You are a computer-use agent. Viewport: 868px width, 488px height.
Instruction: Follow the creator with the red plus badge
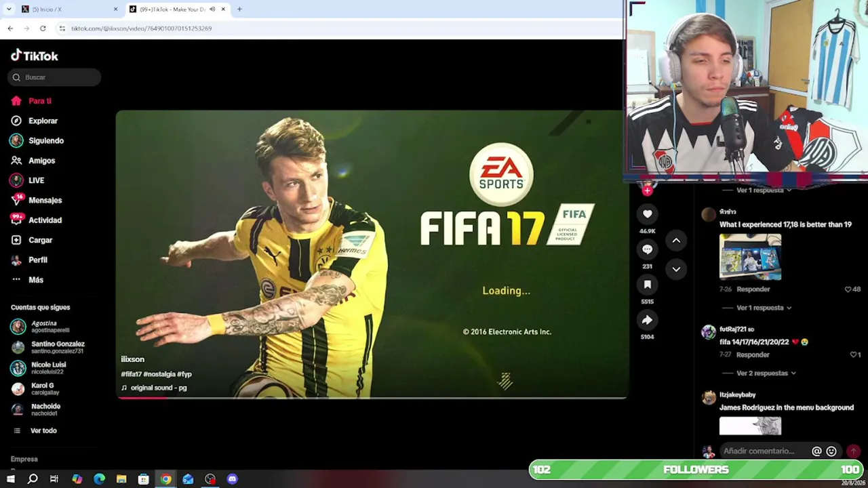pyautogui.click(x=647, y=190)
